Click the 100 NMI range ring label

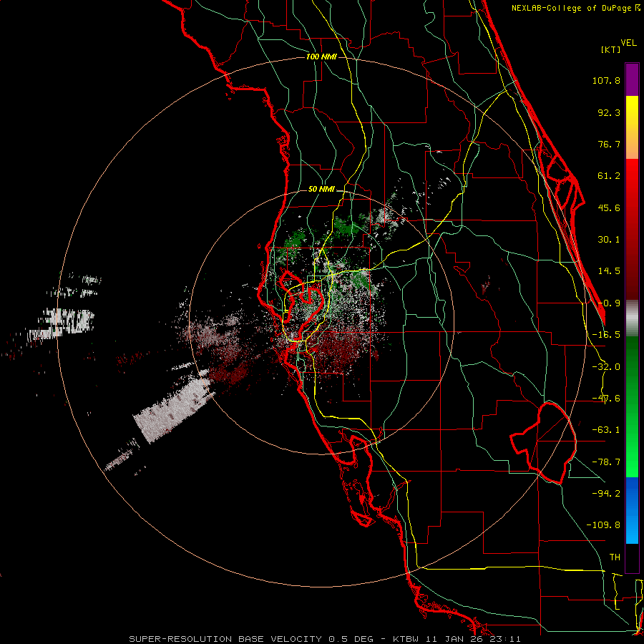pos(321,57)
